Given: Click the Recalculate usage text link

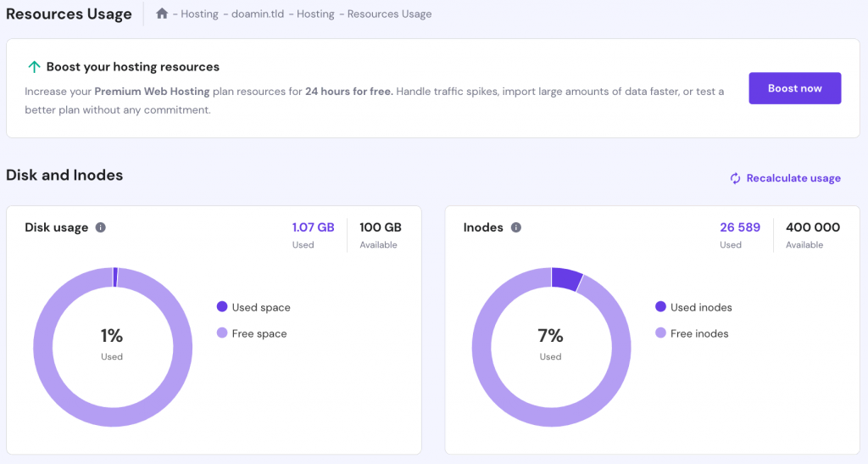Looking at the screenshot, I should tap(793, 178).
